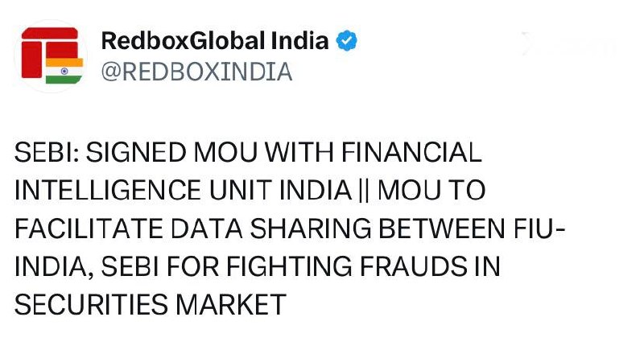Click "INDIA," starting the fourth line

[48, 266]
